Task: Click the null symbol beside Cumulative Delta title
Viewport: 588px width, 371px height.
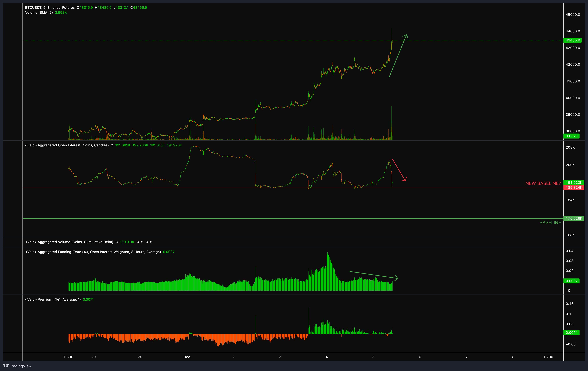Action: click(x=116, y=242)
